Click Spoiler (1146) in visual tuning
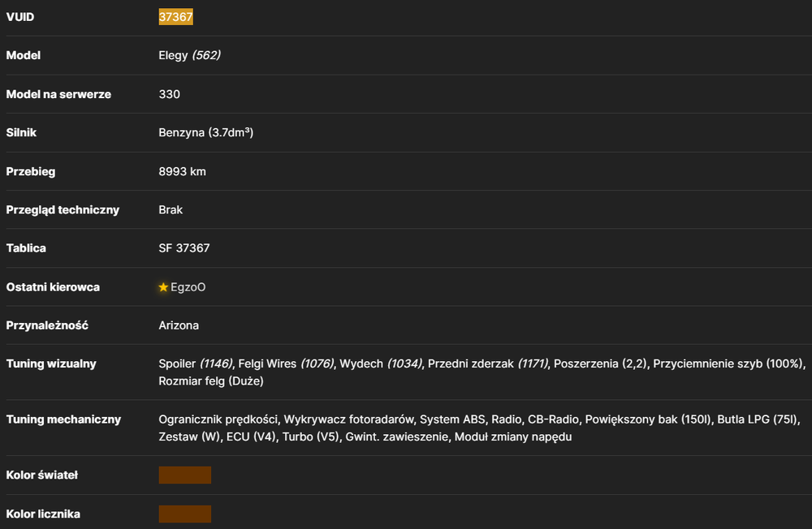The image size is (812, 529). click(195, 363)
